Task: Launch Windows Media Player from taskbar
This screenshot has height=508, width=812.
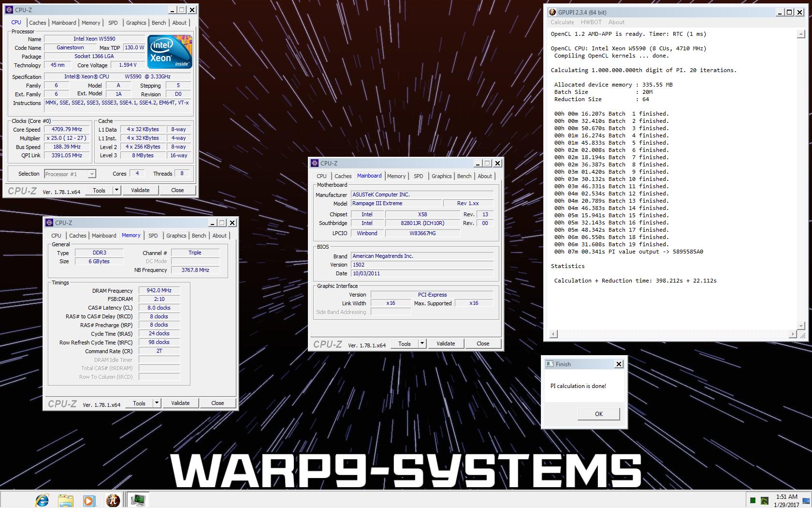Action: (x=89, y=500)
